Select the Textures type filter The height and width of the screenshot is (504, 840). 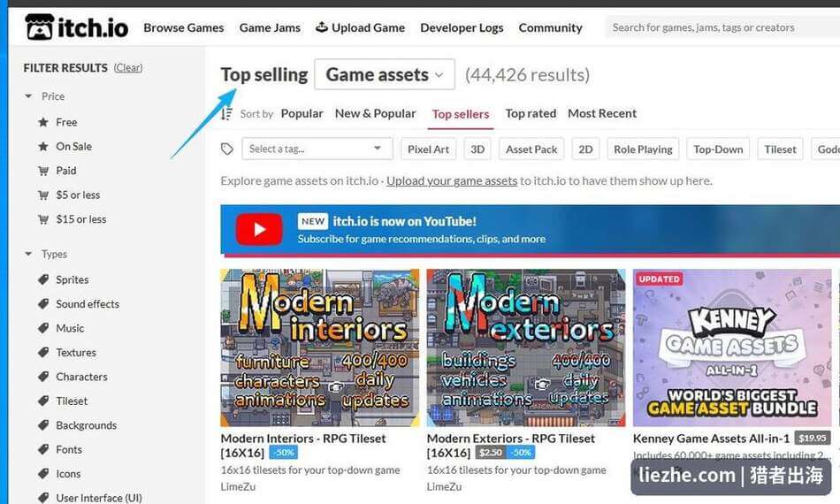coord(76,353)
